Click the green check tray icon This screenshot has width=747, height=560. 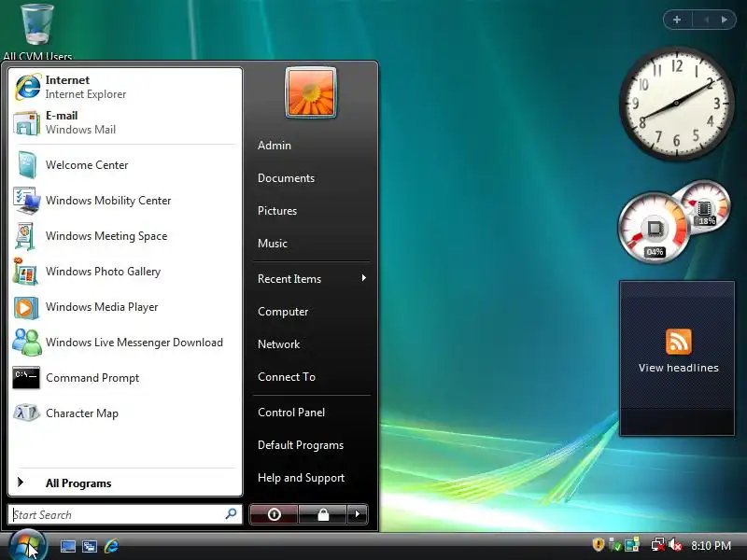coord(615,545)
